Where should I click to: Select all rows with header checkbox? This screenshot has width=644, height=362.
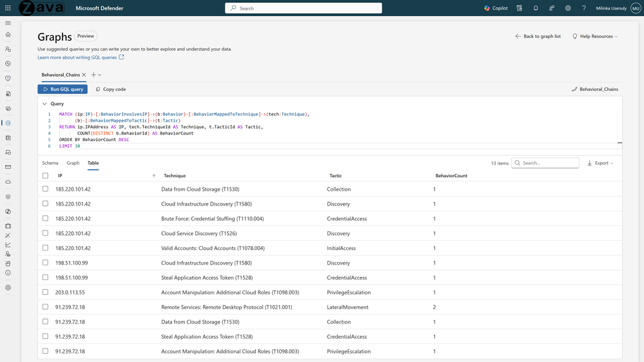point(45,176)
